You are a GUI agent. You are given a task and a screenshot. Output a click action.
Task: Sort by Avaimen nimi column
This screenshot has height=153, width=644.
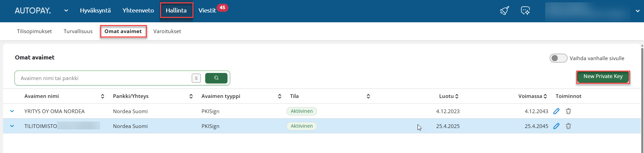click(x=102, y=96)
